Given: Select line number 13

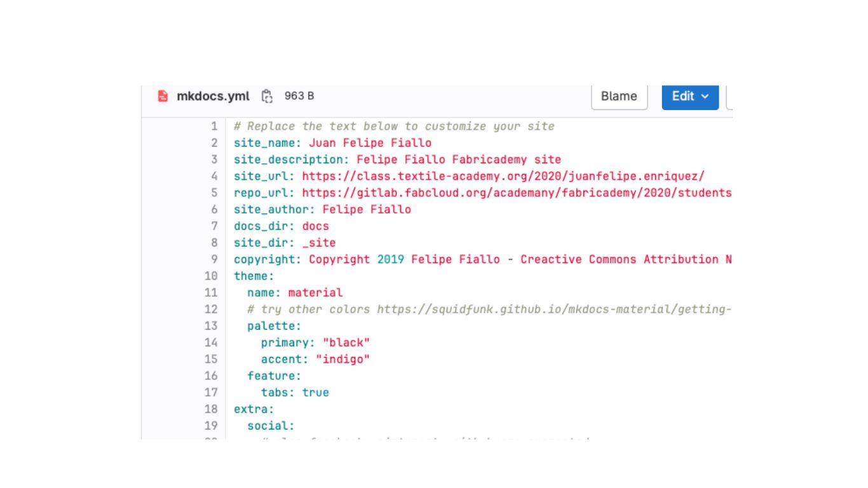Looking at the screenshot, I should pos(211,326).
